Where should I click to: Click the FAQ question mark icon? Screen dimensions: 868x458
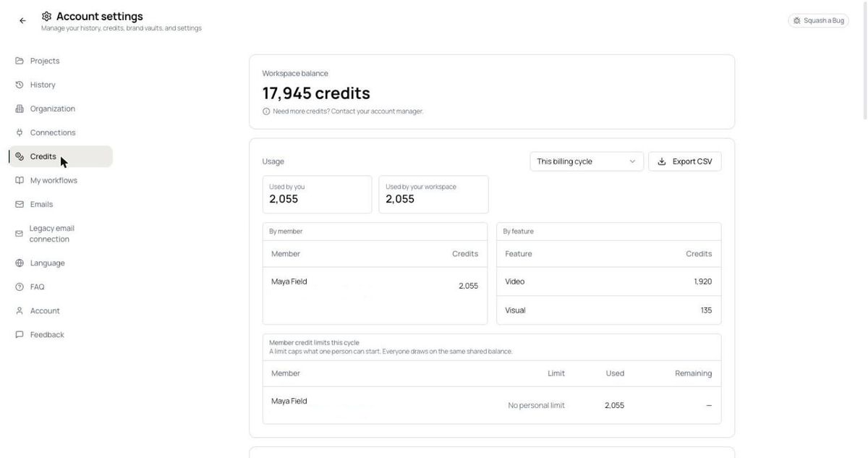(20, 287)
